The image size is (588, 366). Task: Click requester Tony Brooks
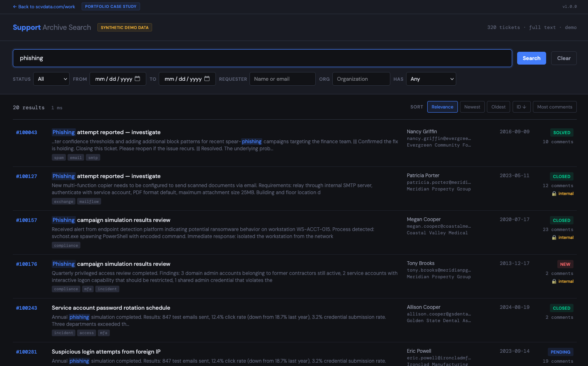[x=421, y=263]
